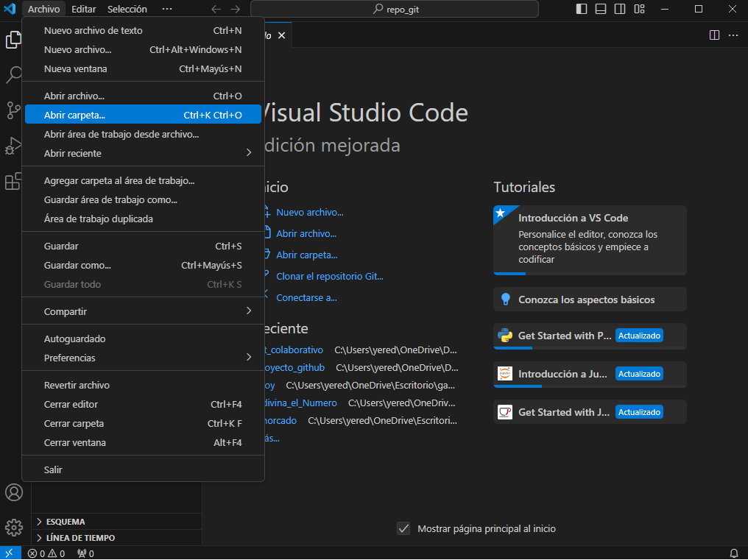Choose Guardar como... menu entry
The height and width of the screenshot is (560, 748).
click(x=143, y=265)
